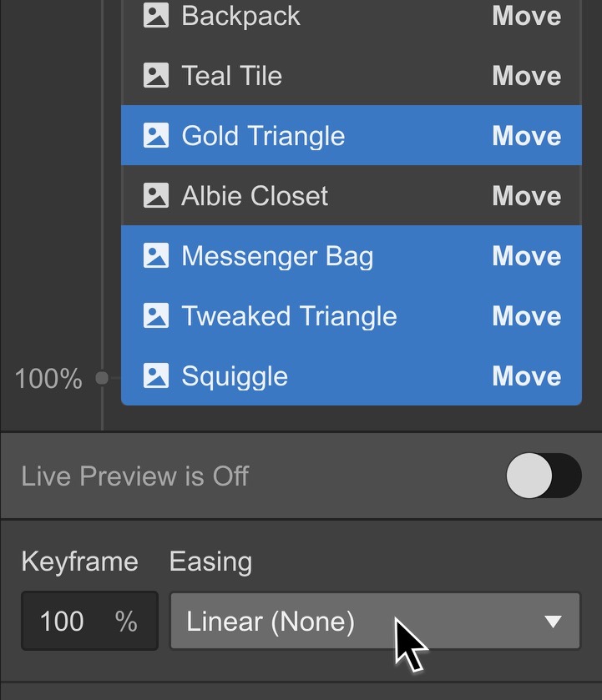The image size is (602, 700).
Task: Select the Messenger Bag action name
Action: [x=277, y=257]
